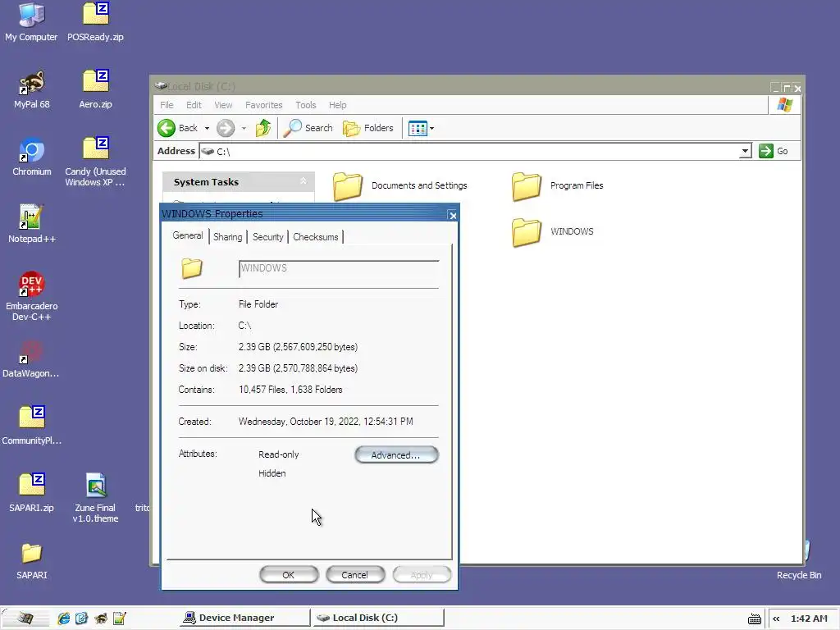Collapse System Tasks panel chevron
This screenshot has height=630, width=840.
(x=304, y=181)
